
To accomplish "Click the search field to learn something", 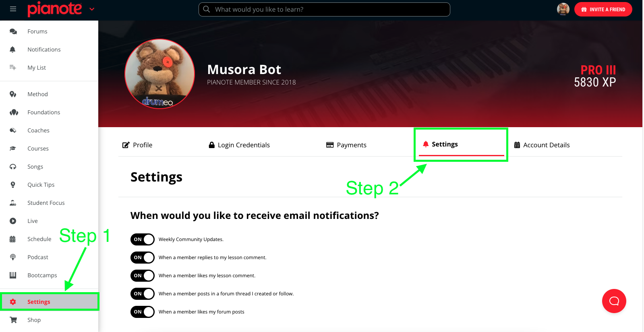I will 324,9.
